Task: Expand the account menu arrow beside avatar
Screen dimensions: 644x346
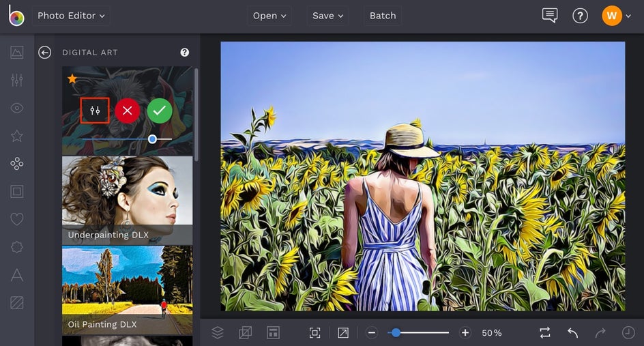Action: 628,16
